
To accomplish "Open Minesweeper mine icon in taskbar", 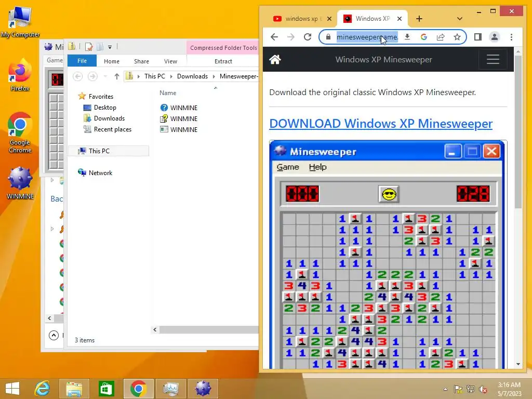I will pos(203,389).
